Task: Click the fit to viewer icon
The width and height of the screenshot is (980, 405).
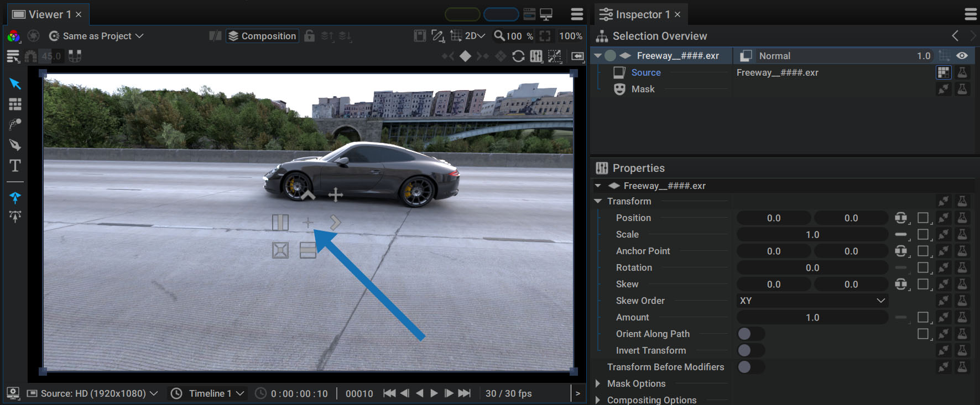Action: click(545, 36)
